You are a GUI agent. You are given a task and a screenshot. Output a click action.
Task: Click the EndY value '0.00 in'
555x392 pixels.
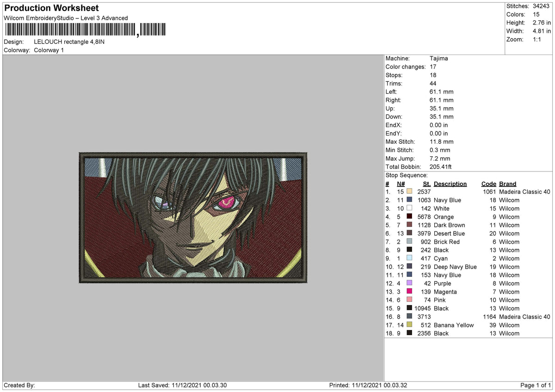pyautogui.click(x=438, y=134)
